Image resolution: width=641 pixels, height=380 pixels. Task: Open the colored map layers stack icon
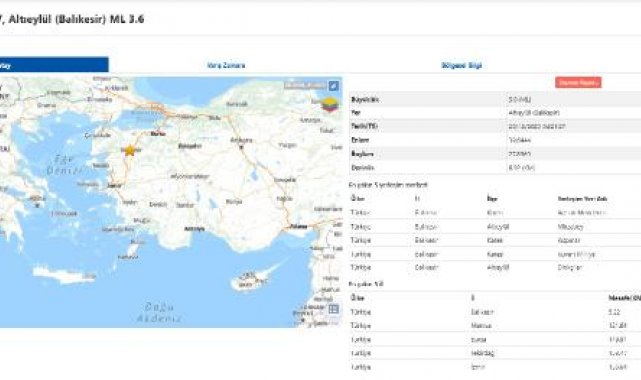330,105
